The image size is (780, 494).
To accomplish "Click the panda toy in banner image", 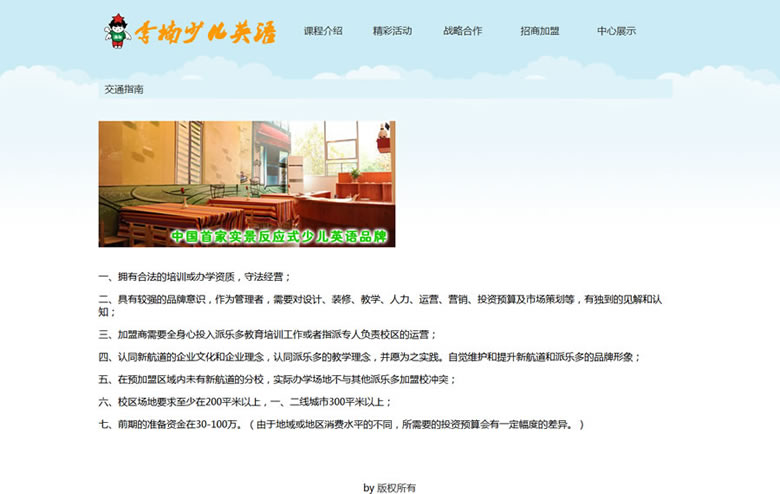I will point(382,130).
